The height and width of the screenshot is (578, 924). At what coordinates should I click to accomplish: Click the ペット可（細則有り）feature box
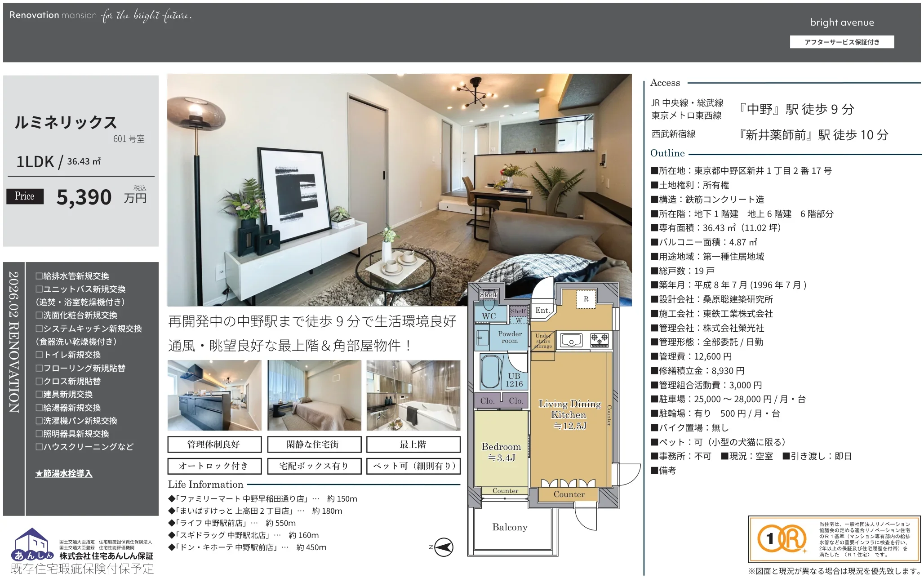click(413, 466)
